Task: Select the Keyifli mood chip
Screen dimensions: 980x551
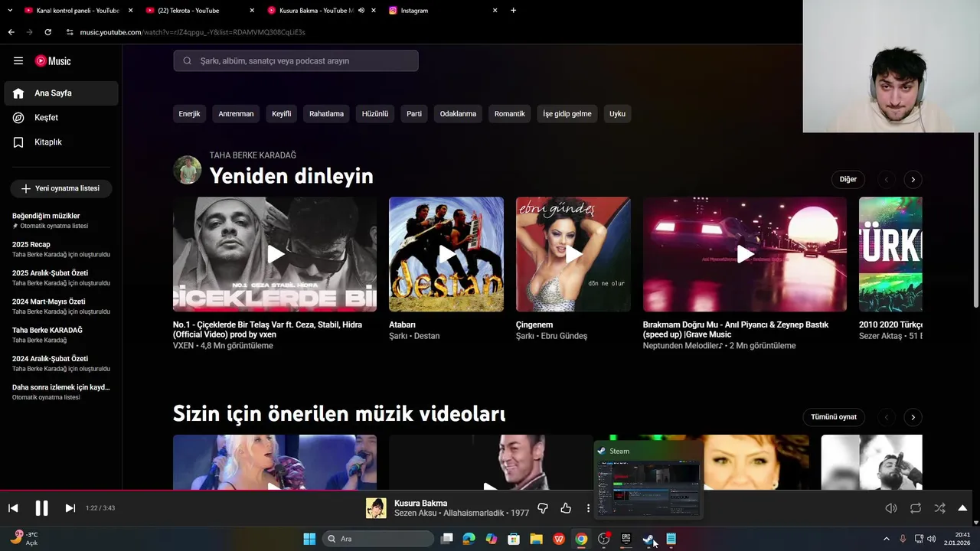Action: (x=281, y=114)
